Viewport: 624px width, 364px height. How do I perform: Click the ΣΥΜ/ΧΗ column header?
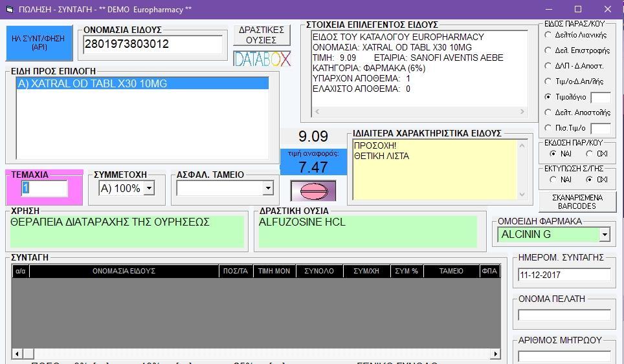(366, 271)
